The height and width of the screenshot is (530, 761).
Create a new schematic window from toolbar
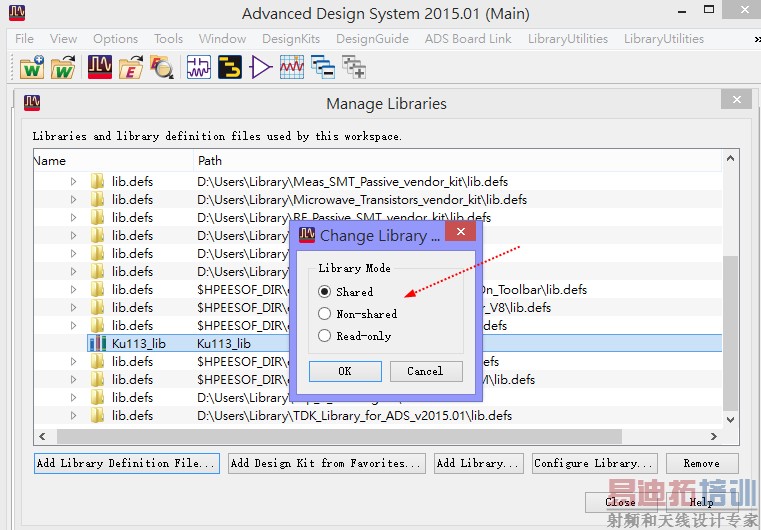[x=199, y=67]
